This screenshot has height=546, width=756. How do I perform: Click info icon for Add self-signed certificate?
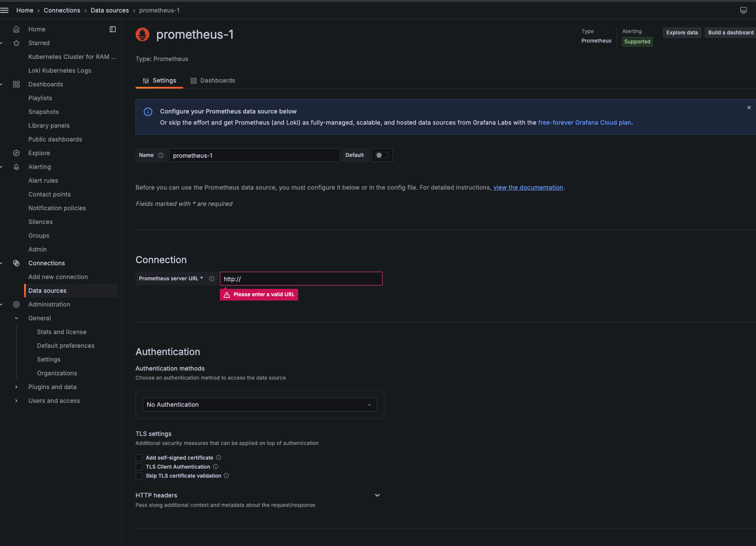pyautogui.click(x=219, y=457)
